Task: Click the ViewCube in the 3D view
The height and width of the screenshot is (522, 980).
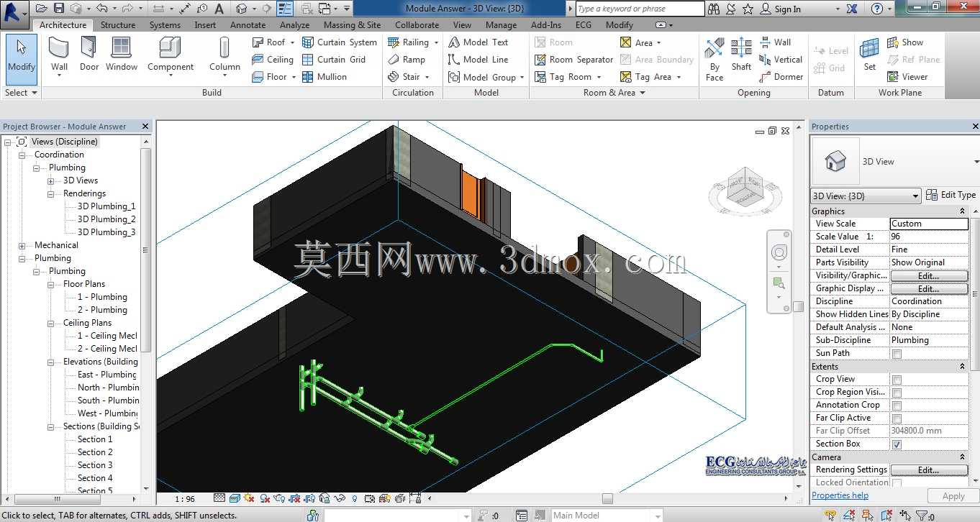Action: [x=745, y=190]
